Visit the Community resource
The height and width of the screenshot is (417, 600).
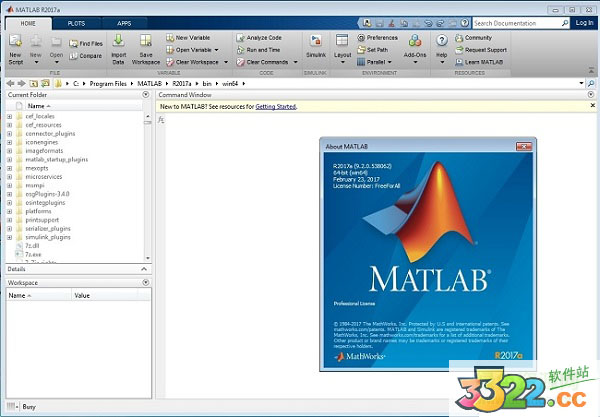473,38
